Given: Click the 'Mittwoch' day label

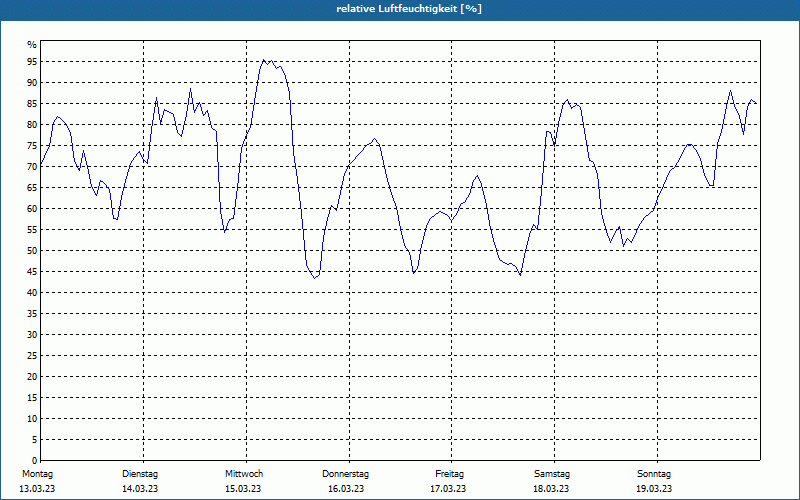Looking at the screenshot, I should coord(244,474).
